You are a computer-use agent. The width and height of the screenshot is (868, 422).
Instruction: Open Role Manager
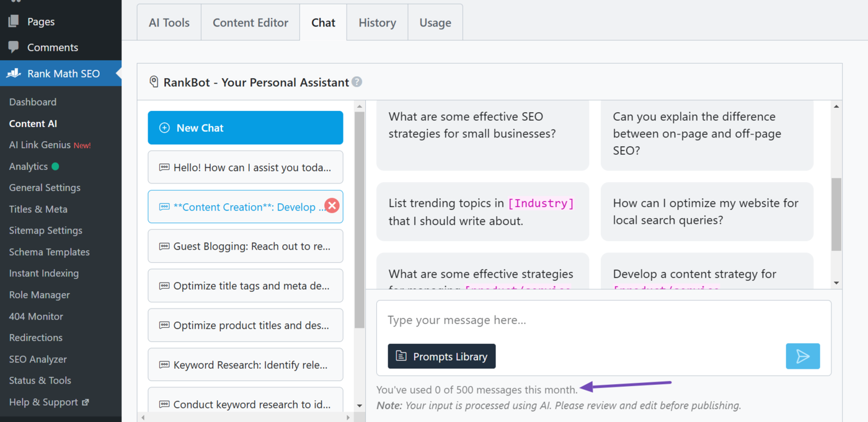tap(40, 294)
